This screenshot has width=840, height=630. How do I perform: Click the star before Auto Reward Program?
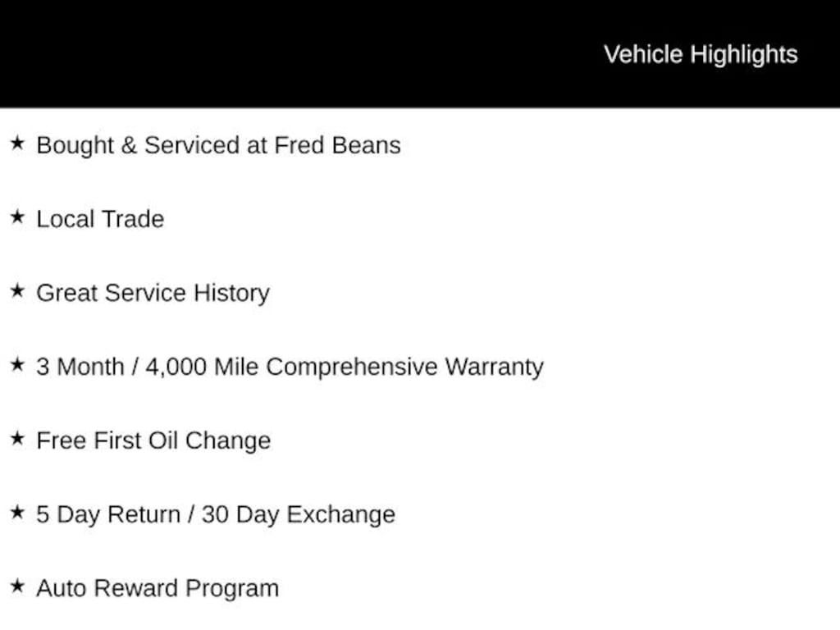[16, 587]
